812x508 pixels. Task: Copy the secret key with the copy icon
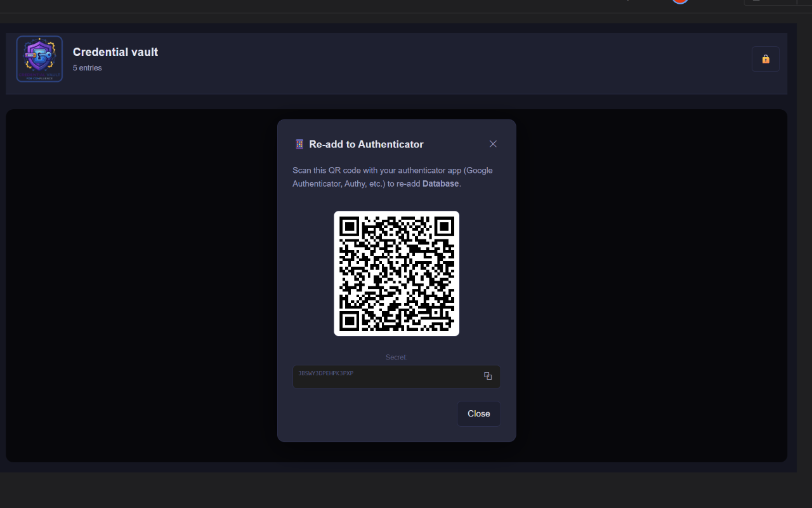488,376
